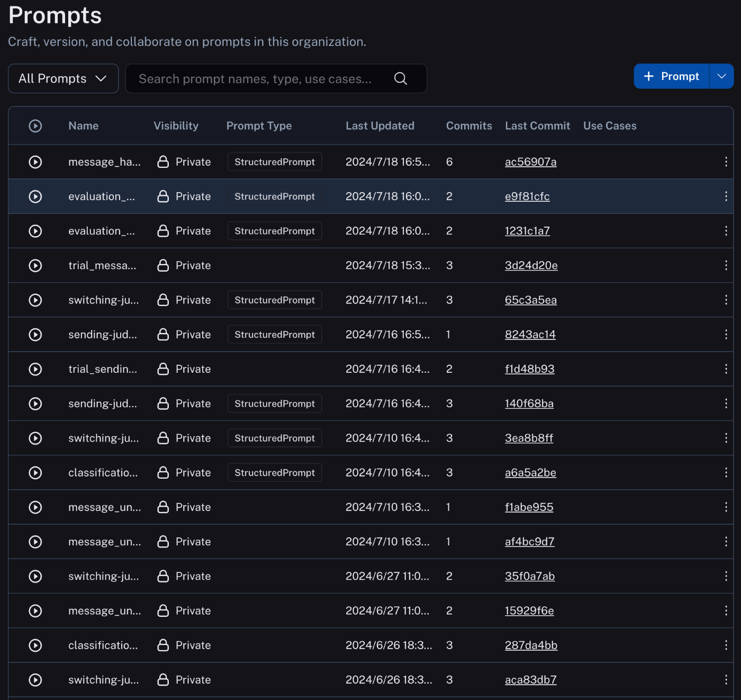The image size is (741, 700).
Task: Click the StructuredPrompt tag in the 8243ac14 row
Action: [275, 335]
